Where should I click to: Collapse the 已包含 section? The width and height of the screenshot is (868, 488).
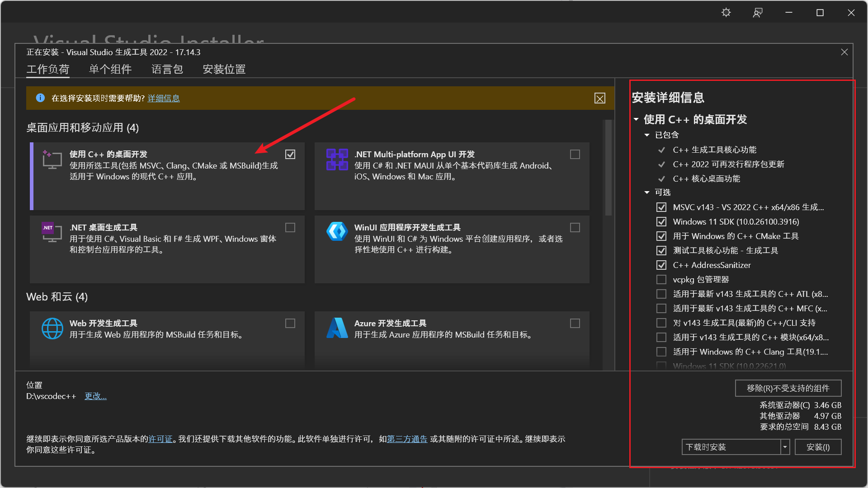(646, 135)
